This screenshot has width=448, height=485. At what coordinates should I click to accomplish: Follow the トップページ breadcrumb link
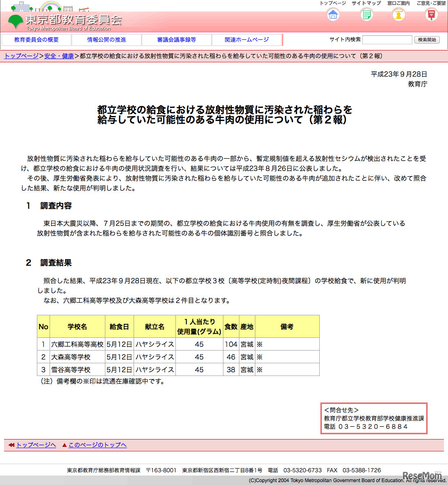20,55
